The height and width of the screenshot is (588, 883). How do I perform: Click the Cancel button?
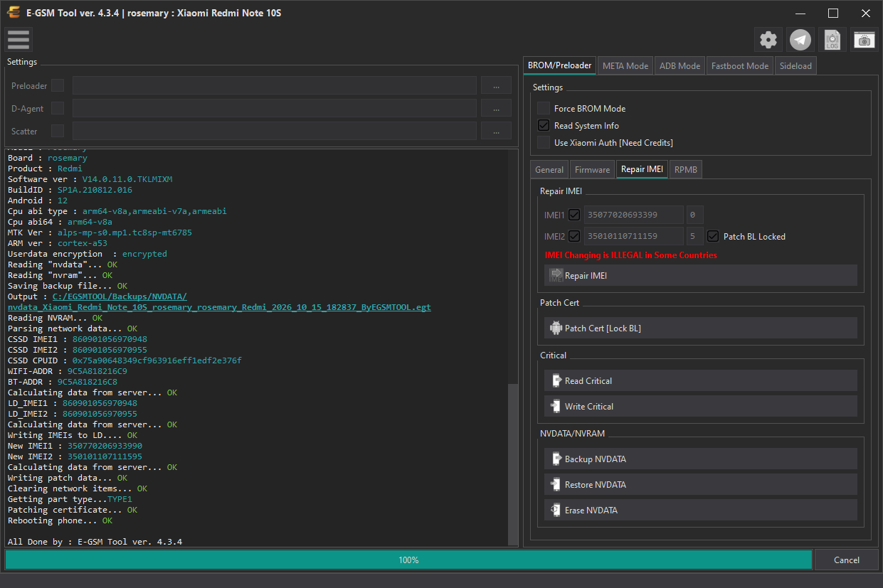coord(846,560)
